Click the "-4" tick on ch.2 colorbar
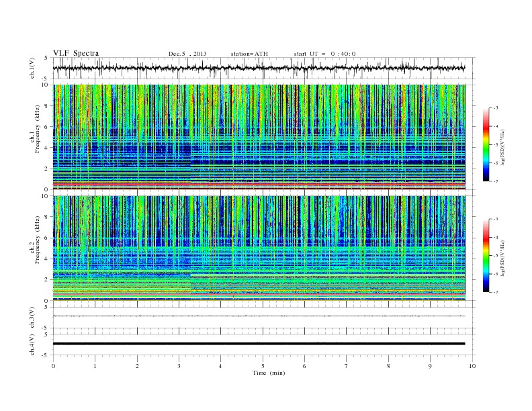This screenshot has height=411, width=532. (x=496, y=237)
